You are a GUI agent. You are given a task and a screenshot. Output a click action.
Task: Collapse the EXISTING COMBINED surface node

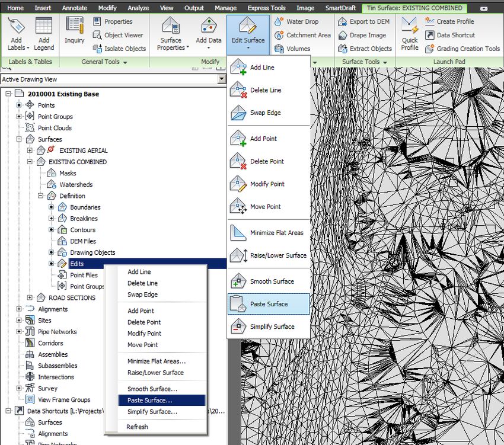[30, 162]
